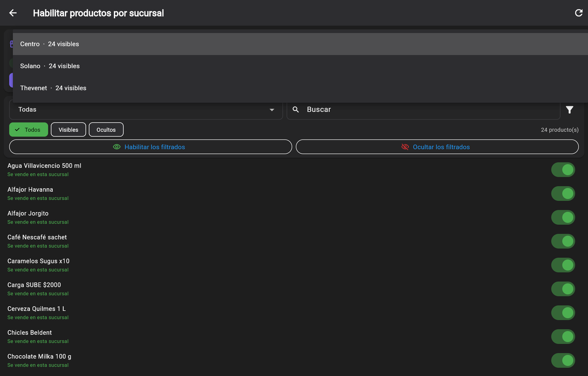Screen dimensions: 588x376
Task: Click Habilitar los filtrados button
Action: point(151,147)
